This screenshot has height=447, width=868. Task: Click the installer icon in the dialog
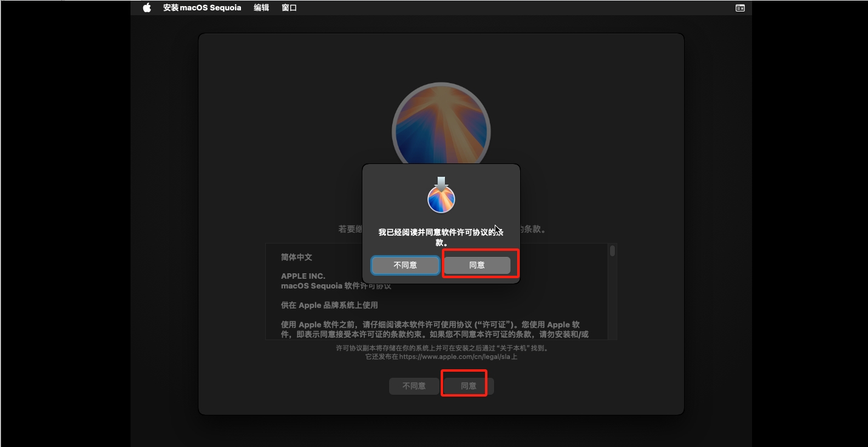[x=441, y=195]
